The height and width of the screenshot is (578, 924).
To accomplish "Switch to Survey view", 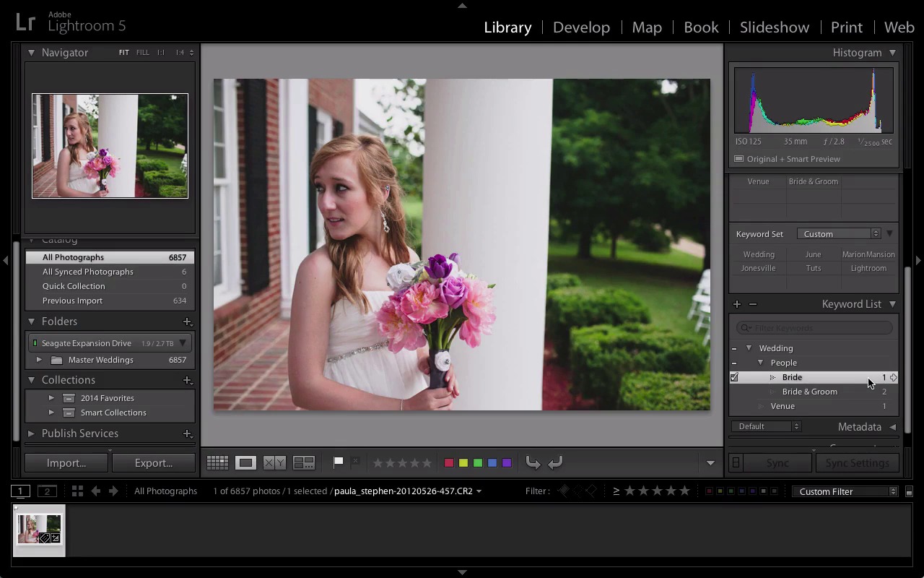I will pos(304,463).
